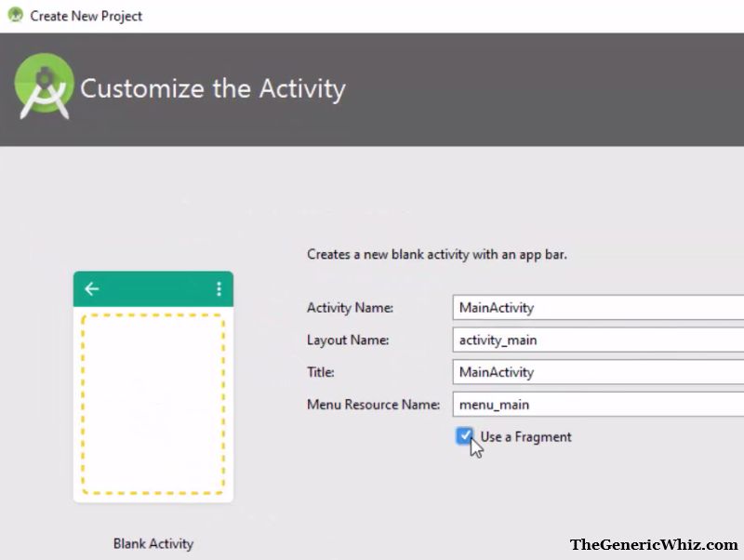Viewport: 744px width, 560px height.
Task: Click the Blank Activity caption
Action: click(x=153, y=543)
